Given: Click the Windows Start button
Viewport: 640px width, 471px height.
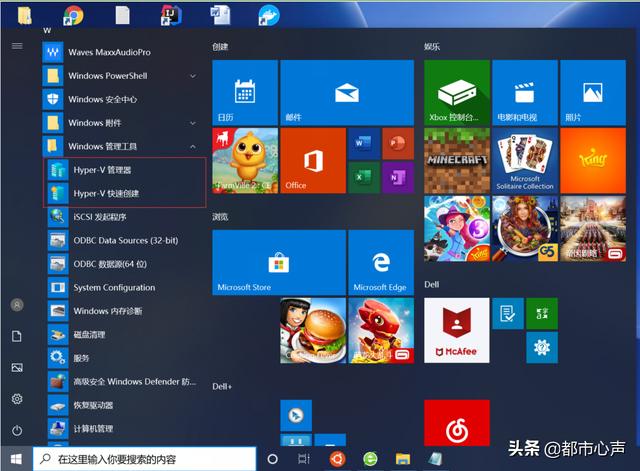Looking at the screenshot, I should (x=16, y=459).
